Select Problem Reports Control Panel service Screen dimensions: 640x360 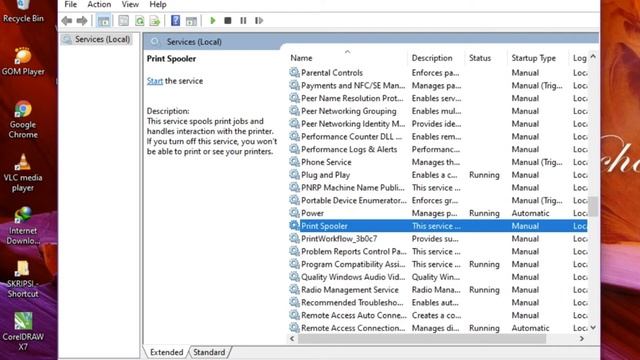coord(353,251)
